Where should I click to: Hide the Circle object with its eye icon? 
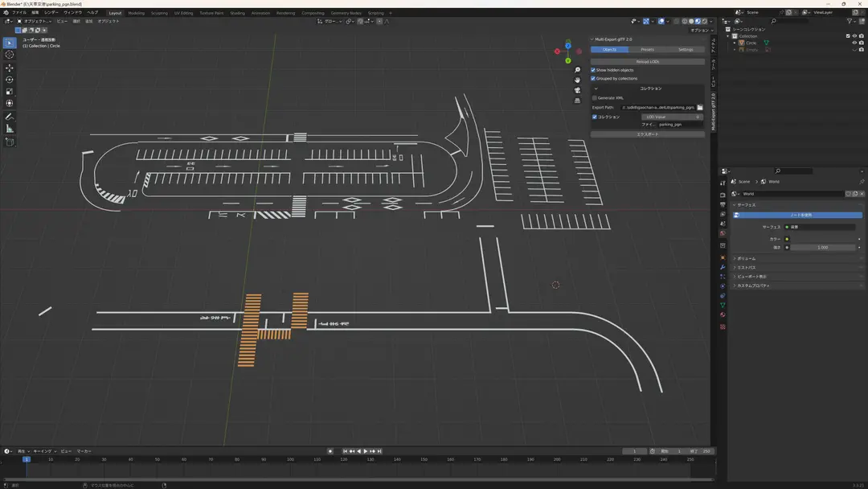click(x=854, y=43)
